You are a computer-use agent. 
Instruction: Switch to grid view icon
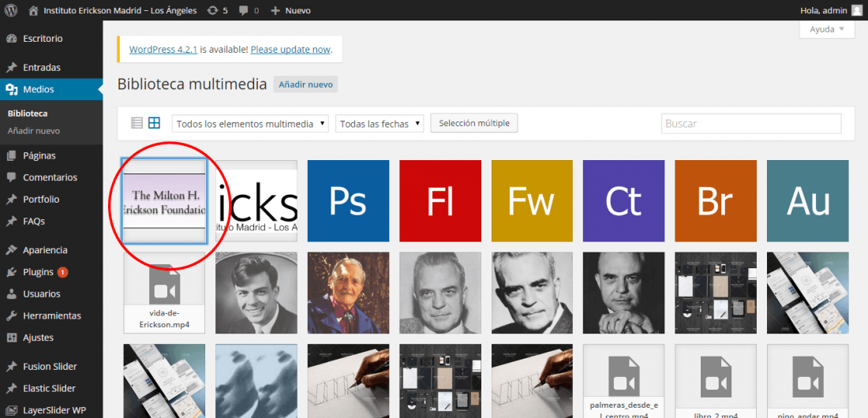[x=154, y=123]
